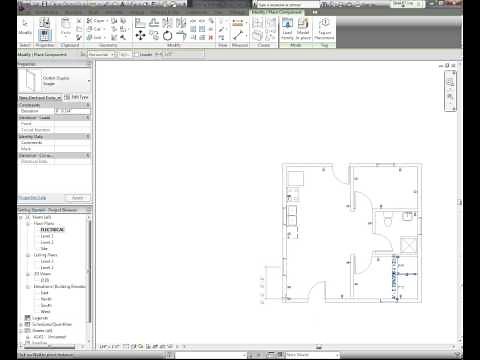Viewport: 480px width, 360px height.
Task: Select the Copy tool in Modify panel
Action: [x=154, y=35]
